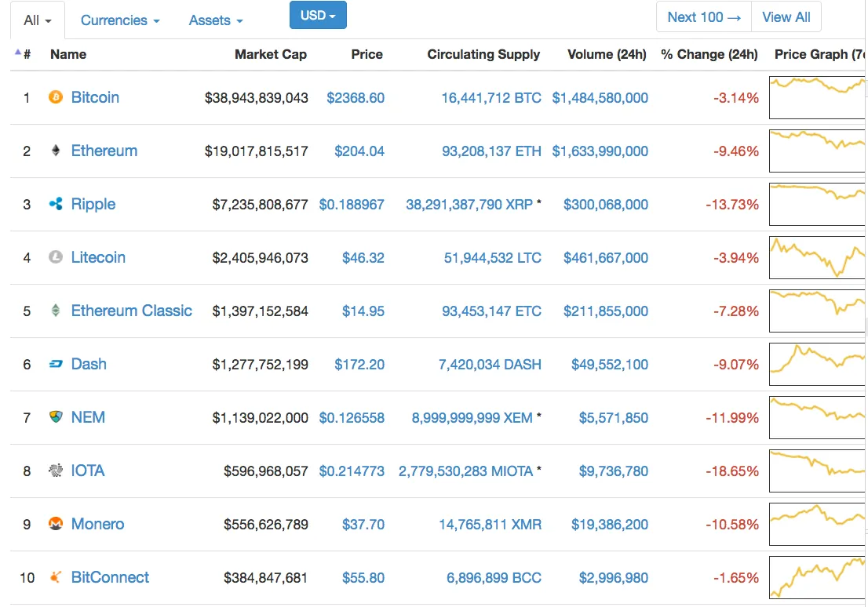Click Monero market cap $556,626,789

pyautogui.click(x=266, y=525)
